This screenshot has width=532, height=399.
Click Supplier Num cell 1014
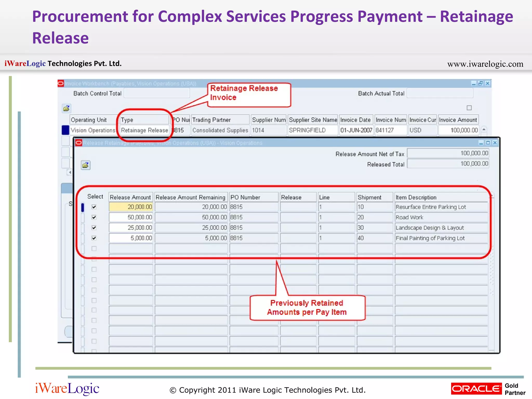click(269, 130)
